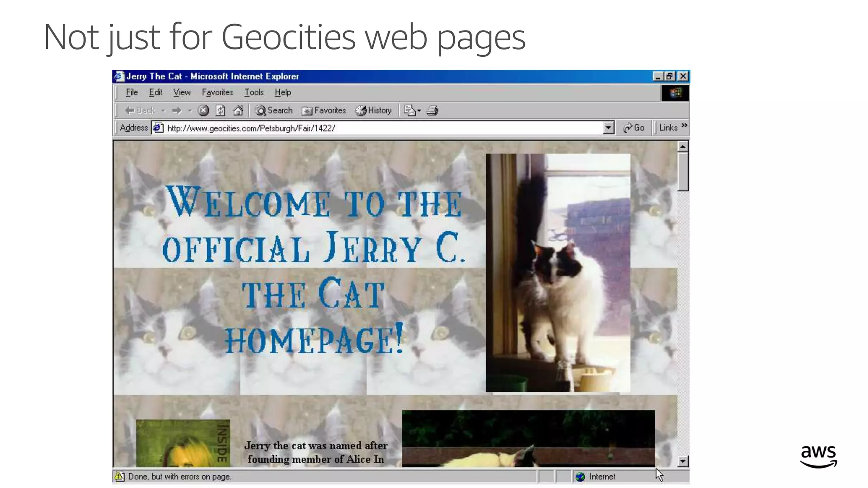Click the Internet Explorer title bar icon
The height and width of the screenshot is (488, 868).
click(x=119, y=76)
